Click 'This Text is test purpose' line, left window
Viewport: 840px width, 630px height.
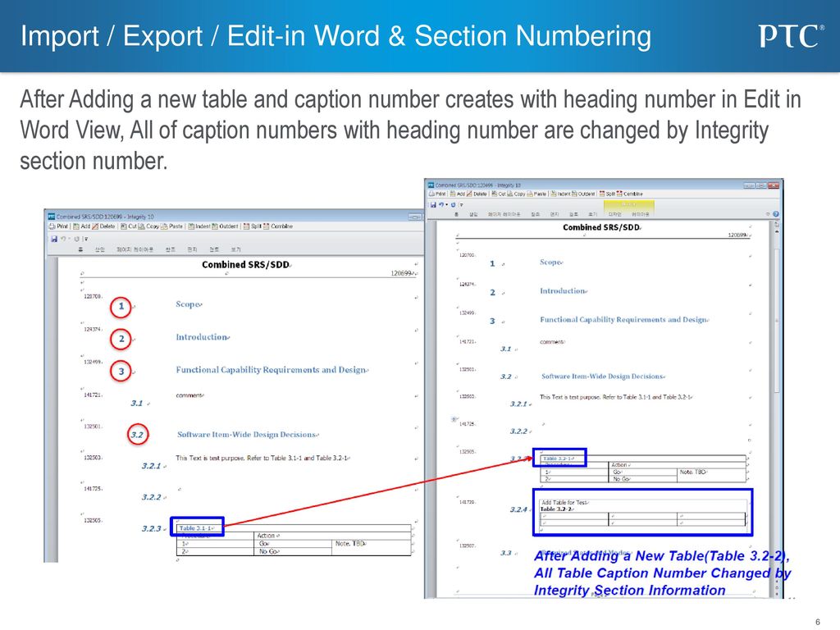(x=262, y=458)
